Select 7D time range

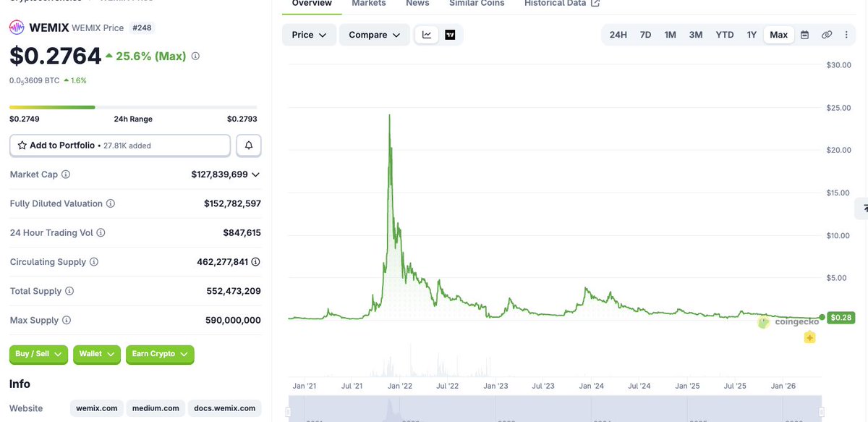(x=645, y=35)
